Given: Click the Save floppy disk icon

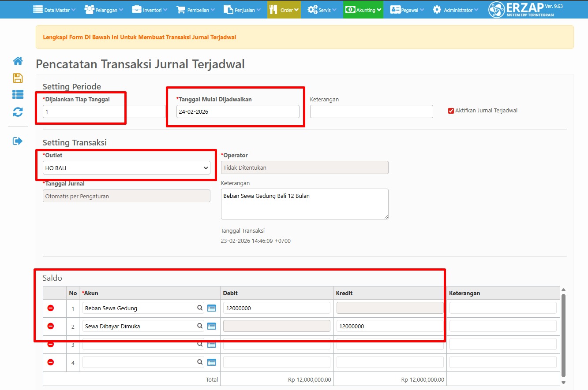Looking at the screenshot, I should (x=18, y=78).
